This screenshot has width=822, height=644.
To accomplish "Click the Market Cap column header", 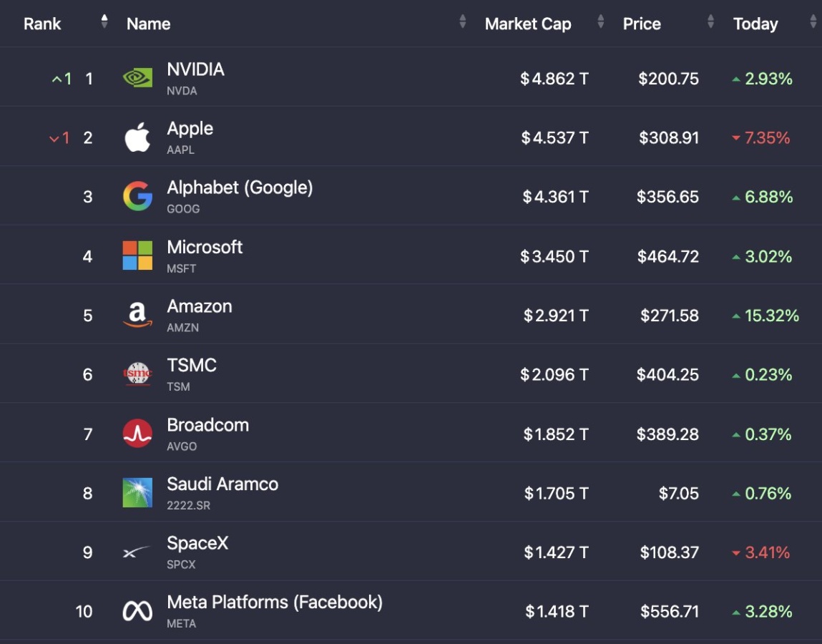I will click(528, 24).
